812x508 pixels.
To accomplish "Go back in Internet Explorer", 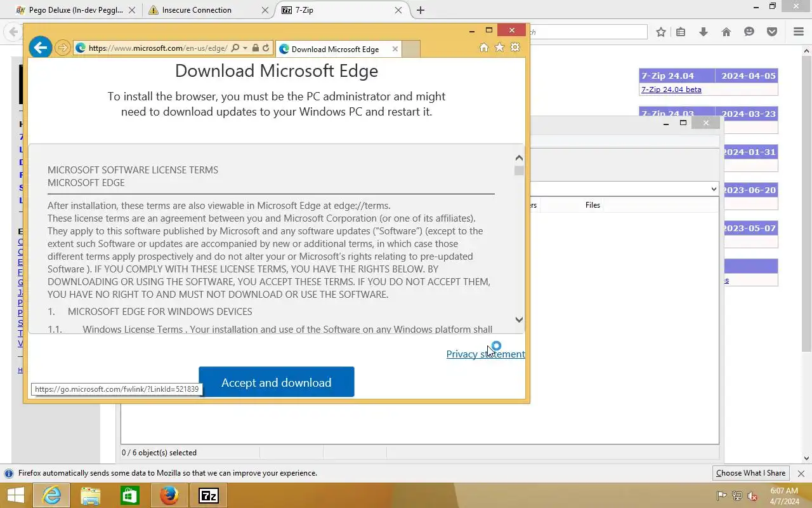I will (40, 47).
